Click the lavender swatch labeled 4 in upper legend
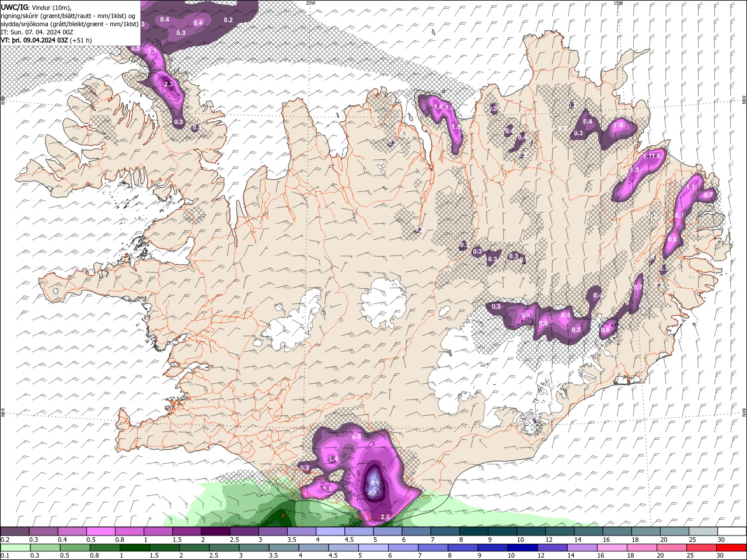Screen dimensions: 747x560 click(330, 531)
